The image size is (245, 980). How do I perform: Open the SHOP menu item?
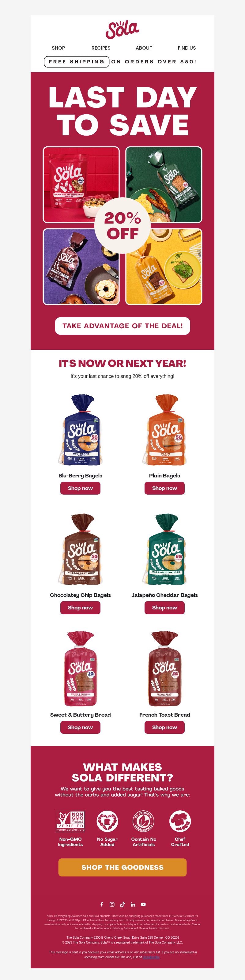tap(58, 48)
